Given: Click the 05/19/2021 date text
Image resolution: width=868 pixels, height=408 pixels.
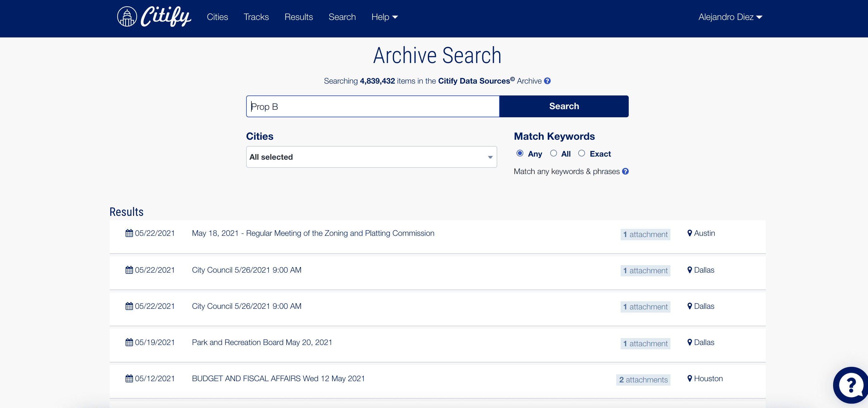Looking at the screenshot, I should 155,342.
